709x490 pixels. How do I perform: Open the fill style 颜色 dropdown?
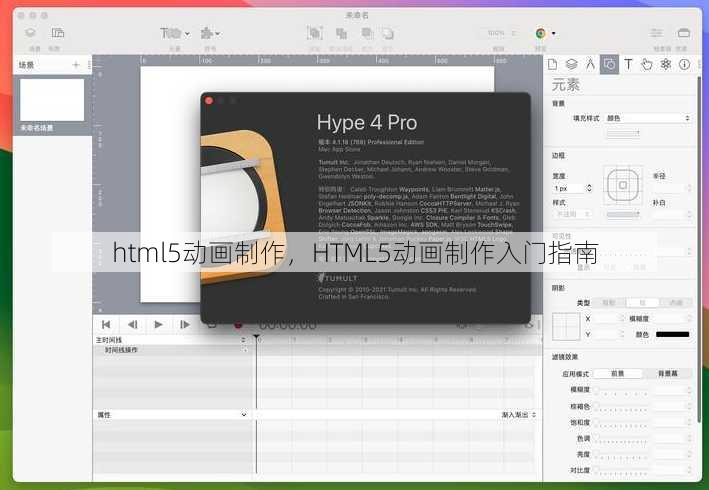(x=648, y=118)
